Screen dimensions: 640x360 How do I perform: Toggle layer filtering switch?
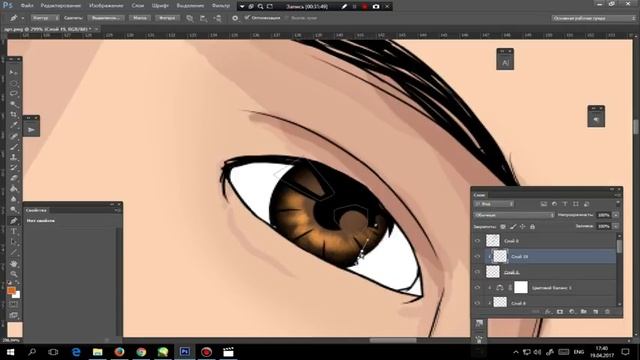pos(618,203)
